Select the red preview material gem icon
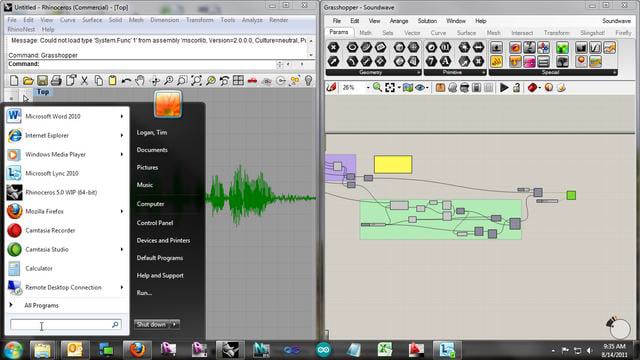Screen dimensions: 640x360 [532, 88]
